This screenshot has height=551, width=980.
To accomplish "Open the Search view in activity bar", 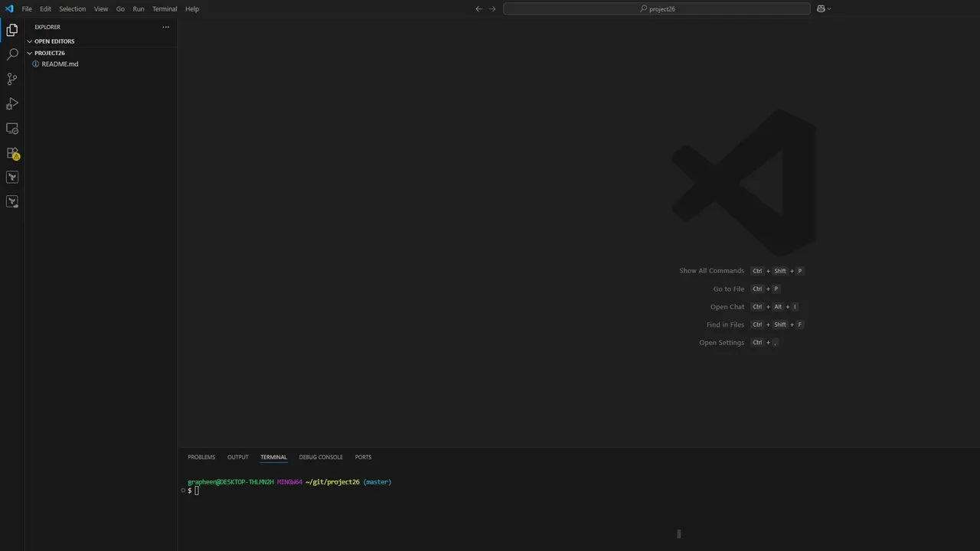I will tap(12, 55).
